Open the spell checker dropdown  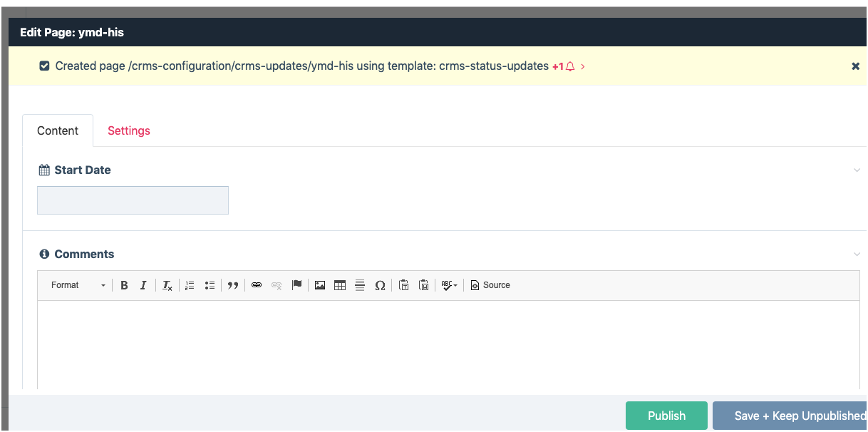tap(448, 285)
